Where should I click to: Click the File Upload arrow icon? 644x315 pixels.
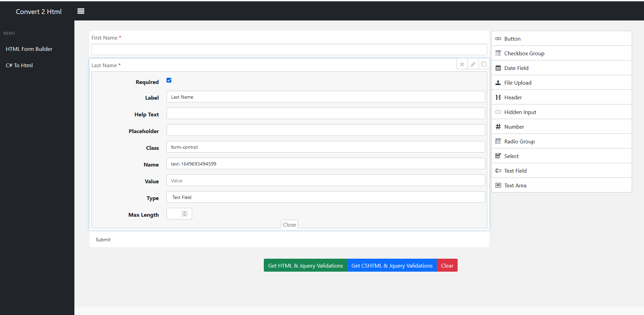pyautogui.click(x=498, y=83)
